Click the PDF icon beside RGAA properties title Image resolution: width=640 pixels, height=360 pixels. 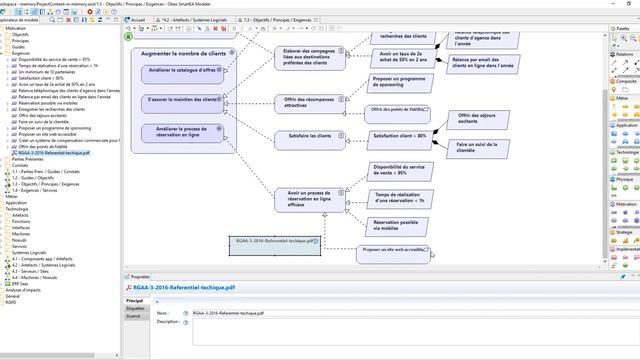(128, 288)
